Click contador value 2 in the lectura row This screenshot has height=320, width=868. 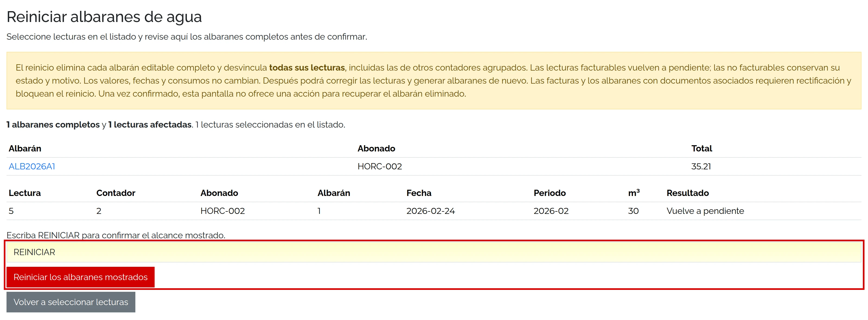click(x=99, y=211)
